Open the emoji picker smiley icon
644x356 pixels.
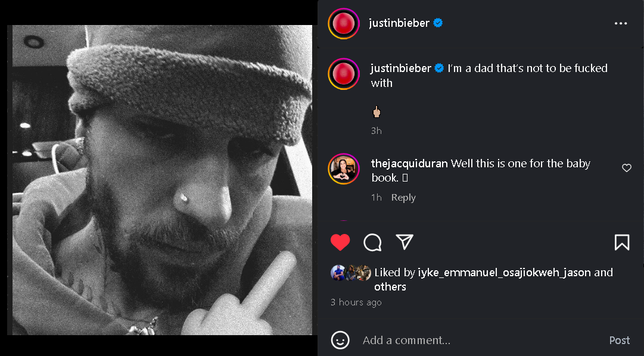point(340,340)
